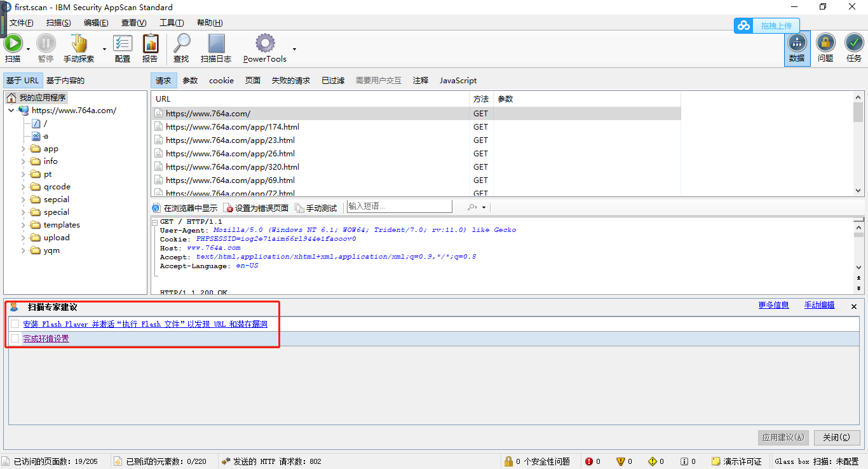Screen dimensions: 868x469
Task: Open the PowerTools gear icon
Action: pos(265,43)
